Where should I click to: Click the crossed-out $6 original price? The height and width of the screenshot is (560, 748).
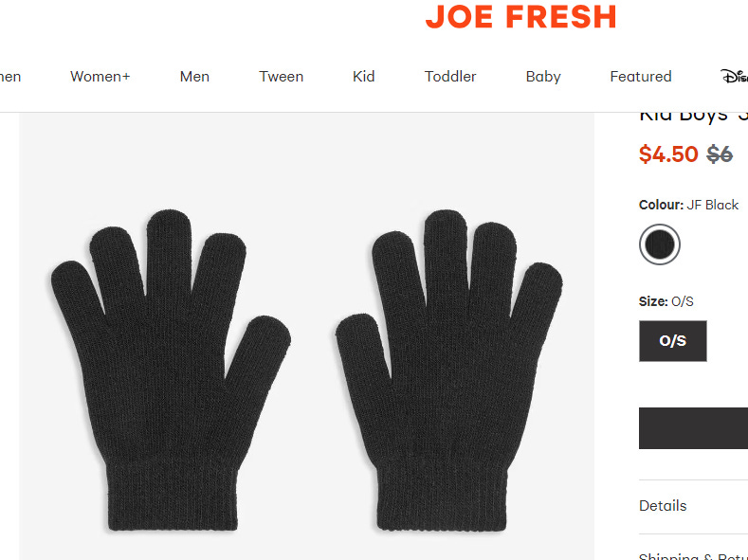click(720, 154)
